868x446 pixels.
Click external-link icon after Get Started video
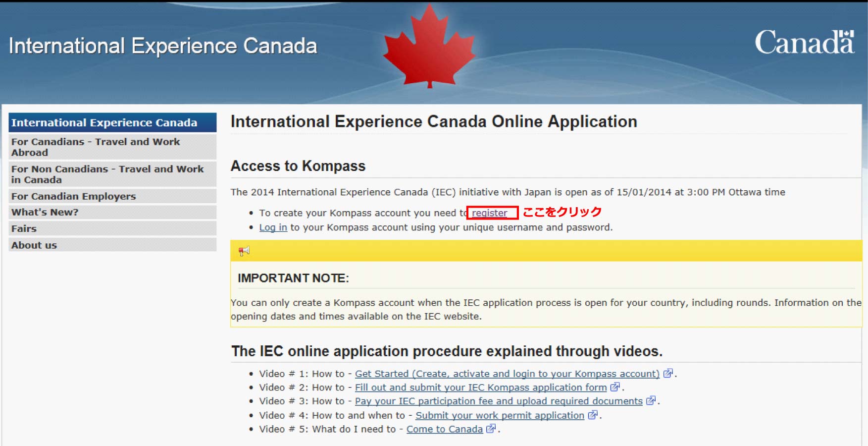pos(668,373)
